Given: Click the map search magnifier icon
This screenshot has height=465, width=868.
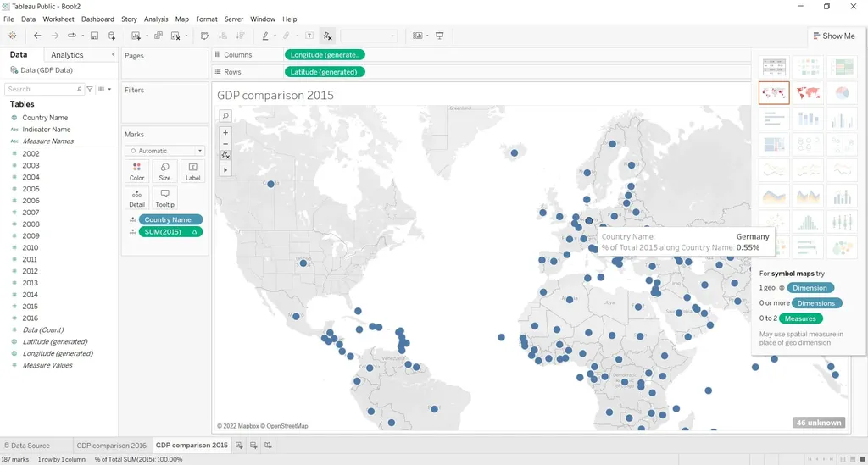Looking at the screenshot, I should [225, 116].
